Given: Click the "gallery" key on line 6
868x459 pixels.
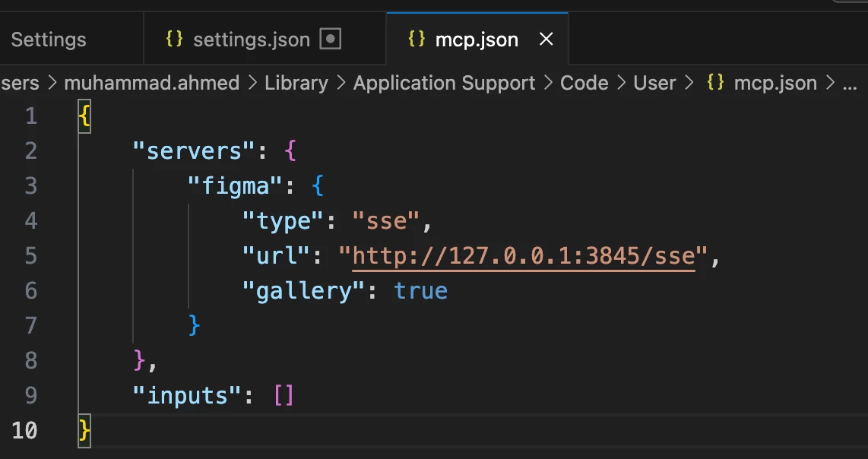Looking at the screenshot, I should (304, 291).
